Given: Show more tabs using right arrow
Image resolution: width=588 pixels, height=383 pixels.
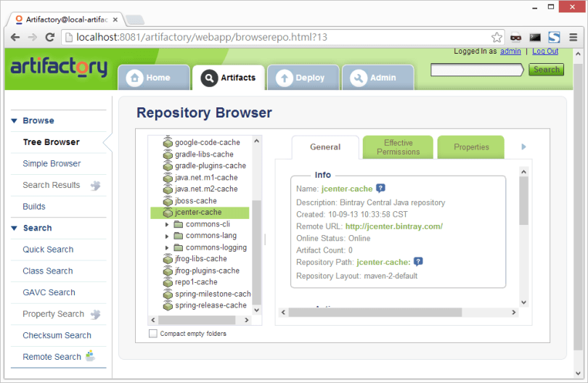Looking at the screenshot, I should point(523,147).
